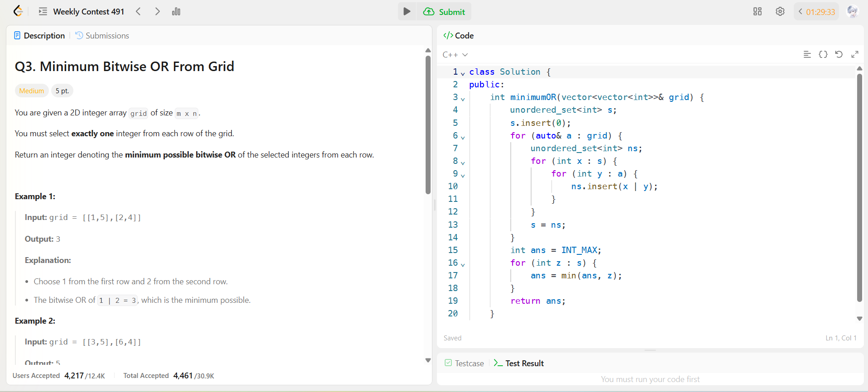This screenshot has width=868, height=392.
Task: Go to the previous contest question
Action: point(139,12)
